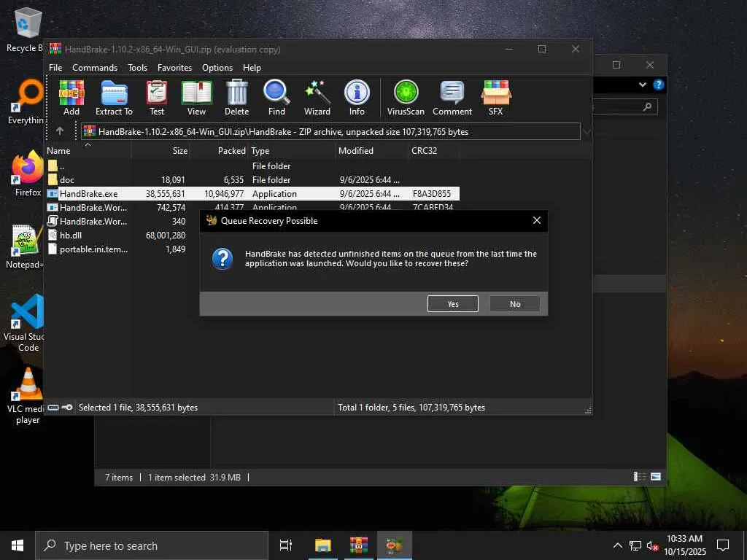This screenshot has width=747, height=560.
Task: Close the Queue Recovery Possible dialog
Action: pyautogui.click(x=536, y=220)
